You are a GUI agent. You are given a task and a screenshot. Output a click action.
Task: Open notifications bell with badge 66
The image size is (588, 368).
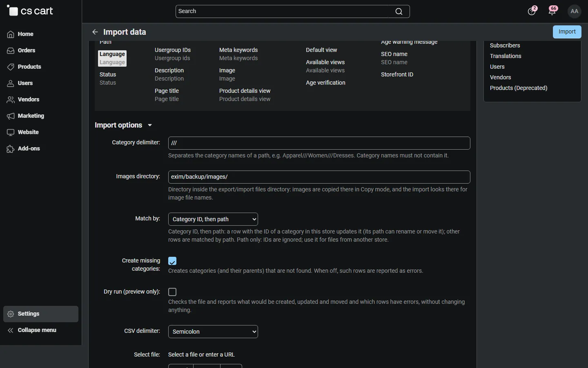pyautogui.click(x=552, y=11)
